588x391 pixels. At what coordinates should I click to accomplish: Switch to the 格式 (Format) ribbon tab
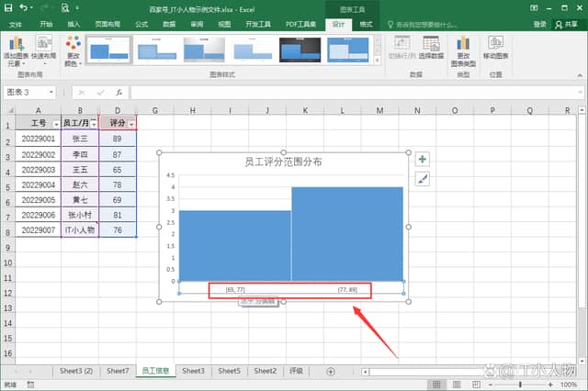[x=367, y=24]
